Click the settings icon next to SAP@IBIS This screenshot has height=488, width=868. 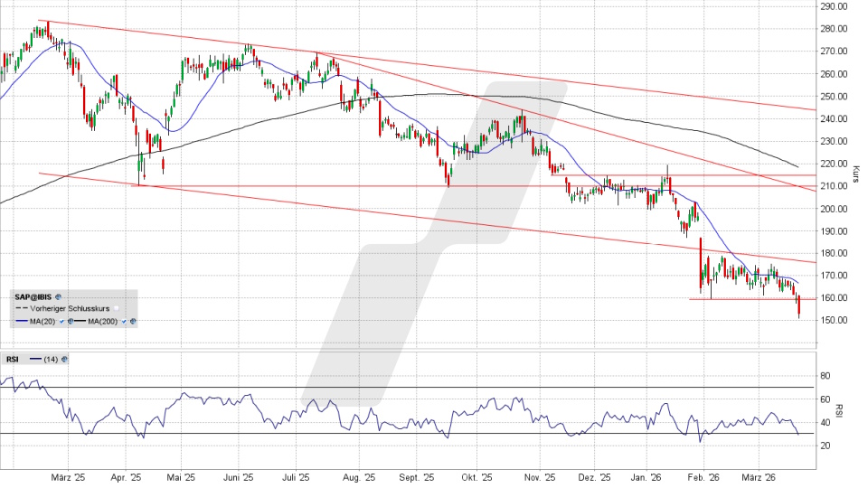(x=58, y=296)
